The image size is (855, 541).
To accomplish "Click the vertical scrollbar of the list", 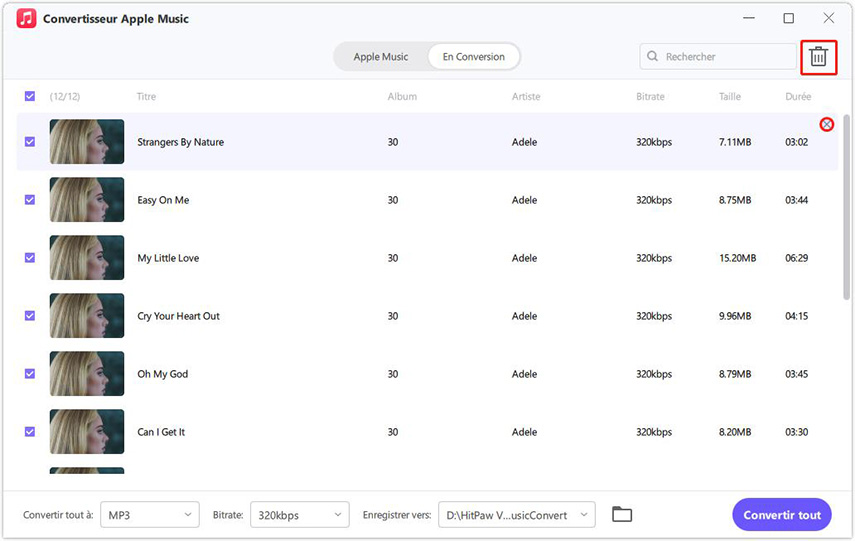I will [846, 207].
